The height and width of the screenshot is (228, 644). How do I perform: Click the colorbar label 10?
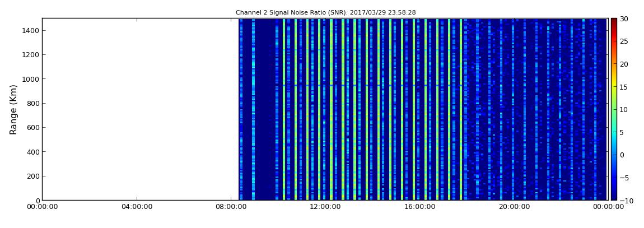[x=624, y=110]
